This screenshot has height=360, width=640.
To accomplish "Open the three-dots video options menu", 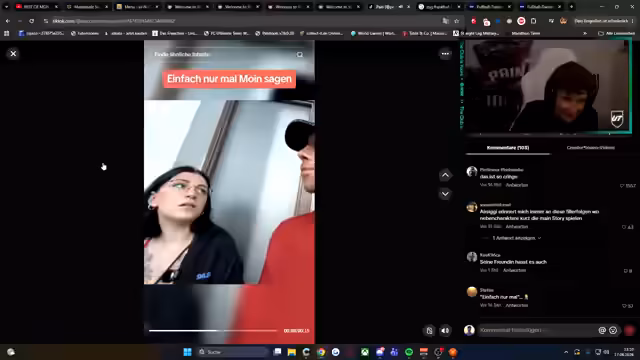I will click(445, 53).
